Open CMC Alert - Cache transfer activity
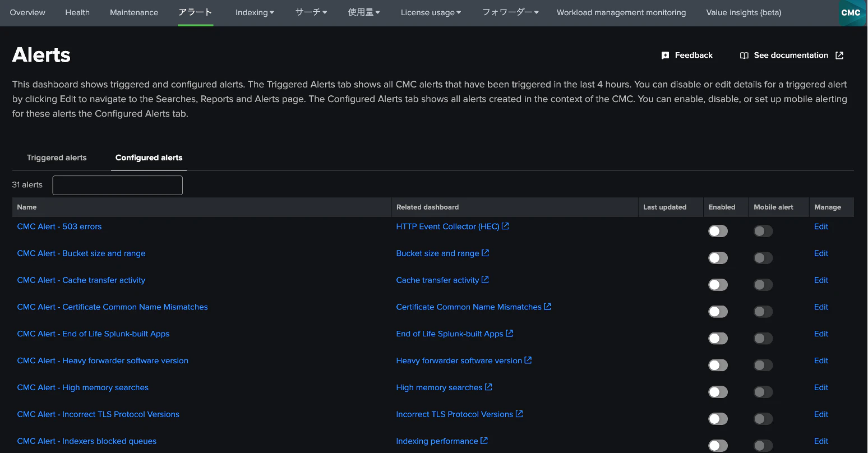This screenshot has width=868, height=453. click(81, 280)
